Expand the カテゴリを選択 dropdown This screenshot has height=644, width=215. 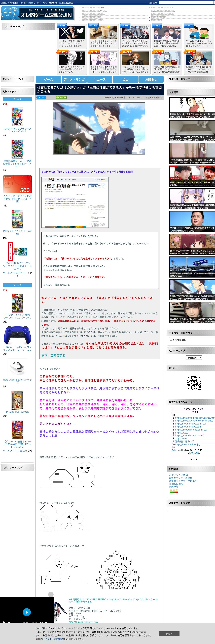coord(192,340)
